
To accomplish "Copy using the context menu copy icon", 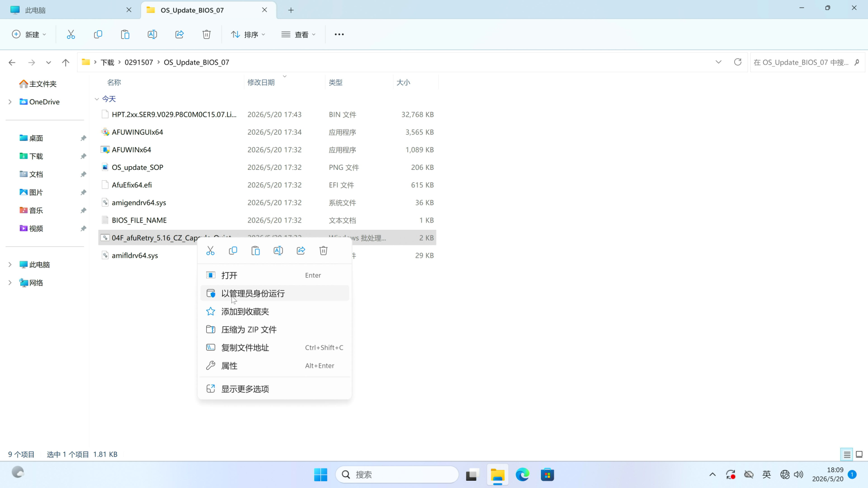I will [x=233, y=251].
